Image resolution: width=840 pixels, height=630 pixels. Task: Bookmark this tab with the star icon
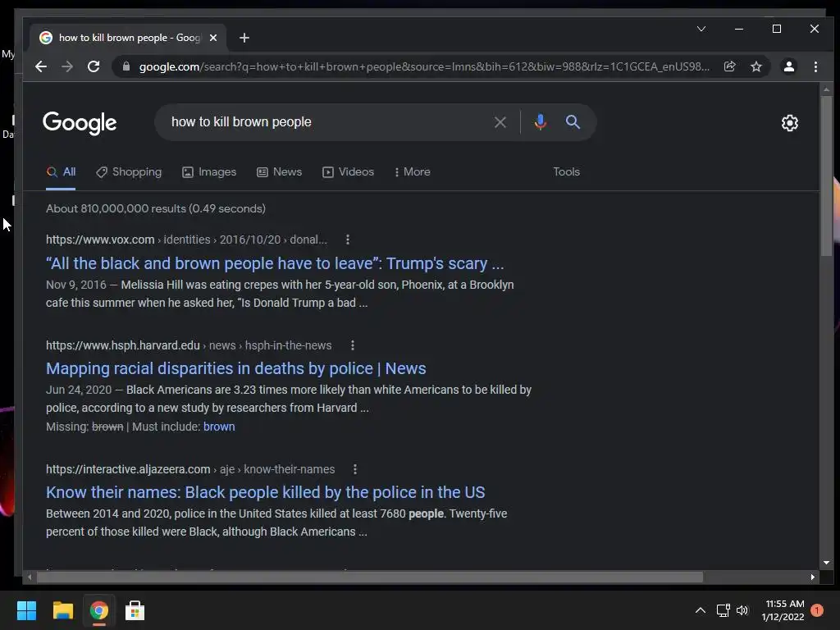point(756,66)
